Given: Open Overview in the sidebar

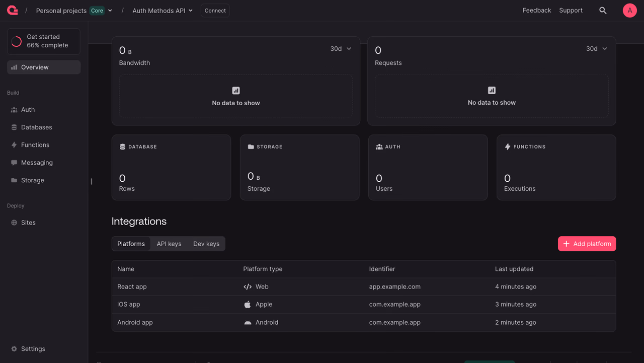Looking at the screenshot, I should click(x=44, y=67).
